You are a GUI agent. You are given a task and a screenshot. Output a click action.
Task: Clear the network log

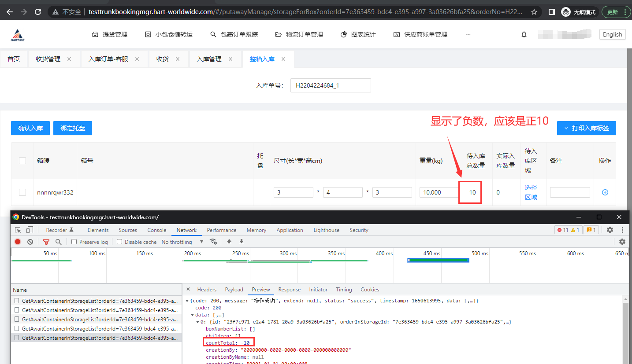(x=30, y=242)
